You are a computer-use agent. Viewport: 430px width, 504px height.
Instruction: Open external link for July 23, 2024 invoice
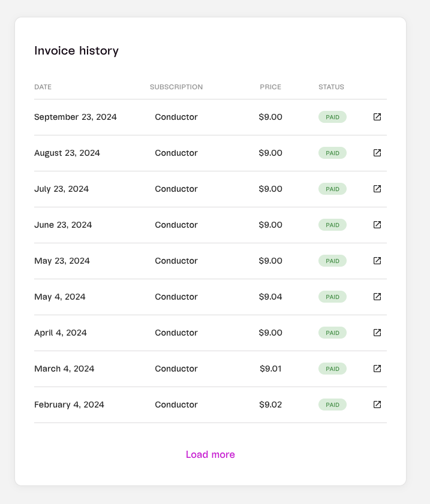(377, 189)
